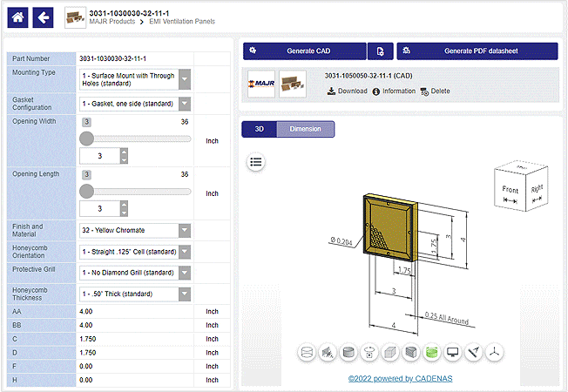Click the Generate CAD button
The height and width of the screenshot is (392, 568).
pyautogui.click(x=304, y=51)
